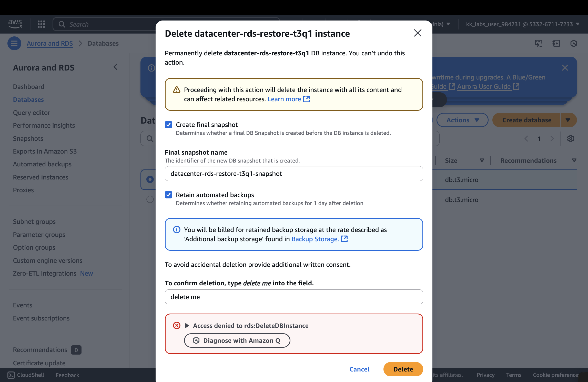Collapse the Aurora and RDS sidebar
588x382 pixels.
[x=115, y=67]
